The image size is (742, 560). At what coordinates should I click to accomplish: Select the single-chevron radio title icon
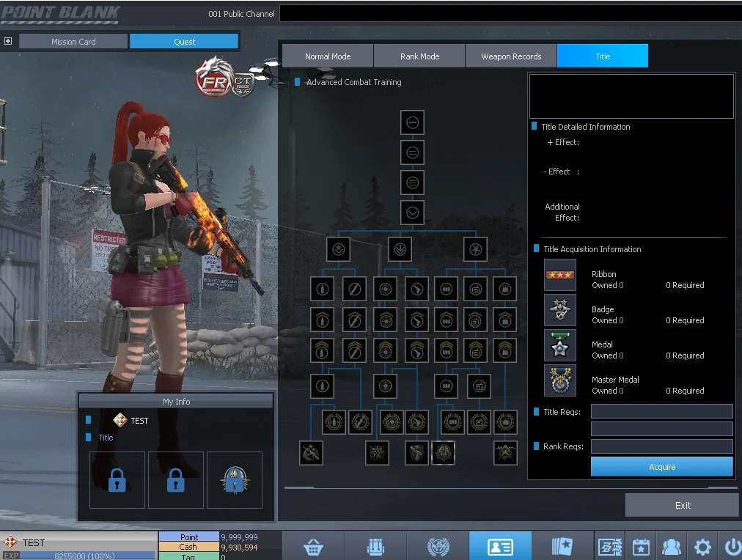point(476,320)
